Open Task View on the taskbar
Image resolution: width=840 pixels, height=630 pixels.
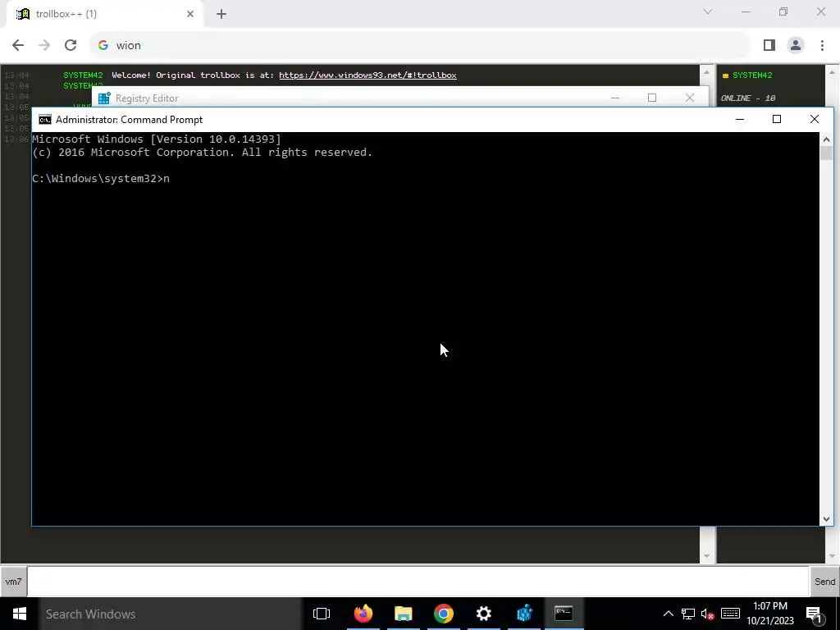[322, 614]
